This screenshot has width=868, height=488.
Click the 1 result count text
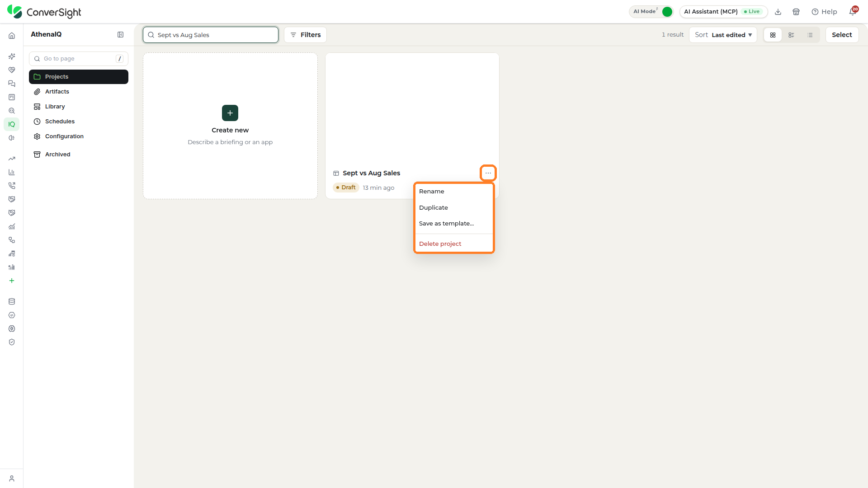pyautogui.click(x=673, y=35)
